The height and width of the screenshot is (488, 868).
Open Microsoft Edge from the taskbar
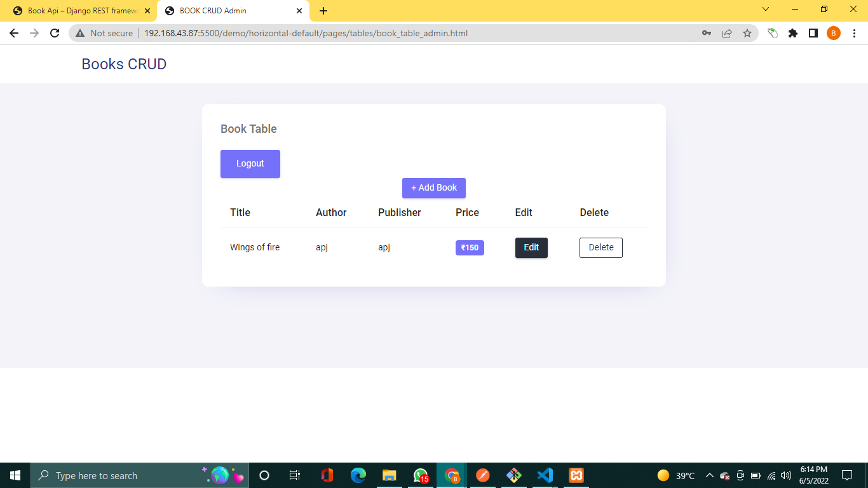[358, 475]
